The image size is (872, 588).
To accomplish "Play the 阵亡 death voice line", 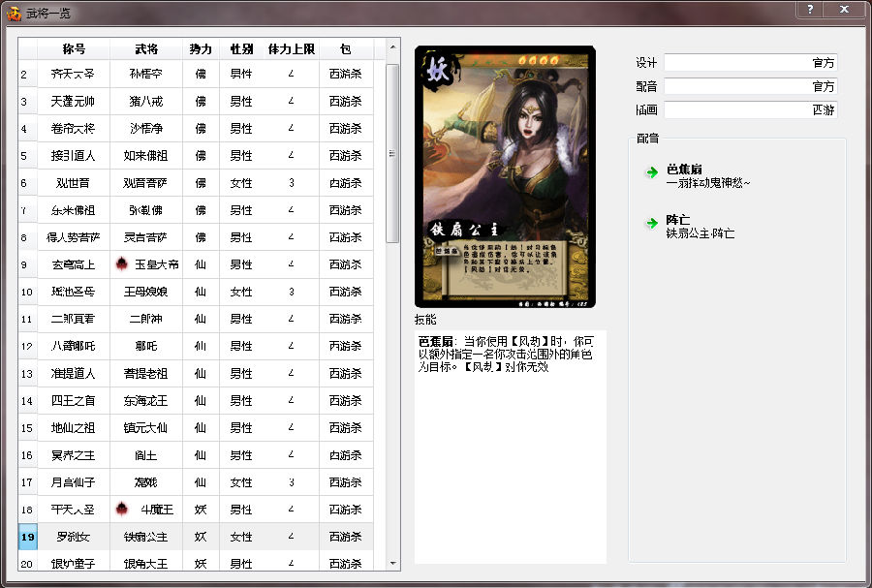I will (651, 223).
